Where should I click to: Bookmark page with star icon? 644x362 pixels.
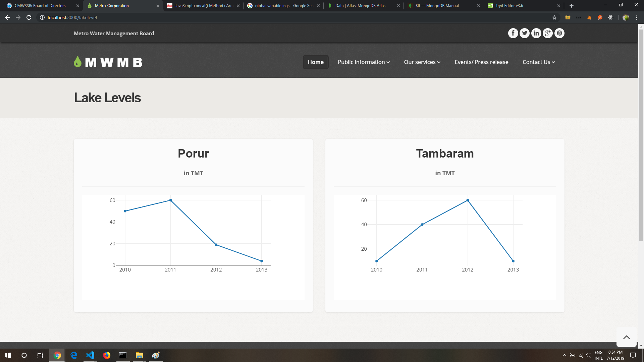(x=554, y=17)
